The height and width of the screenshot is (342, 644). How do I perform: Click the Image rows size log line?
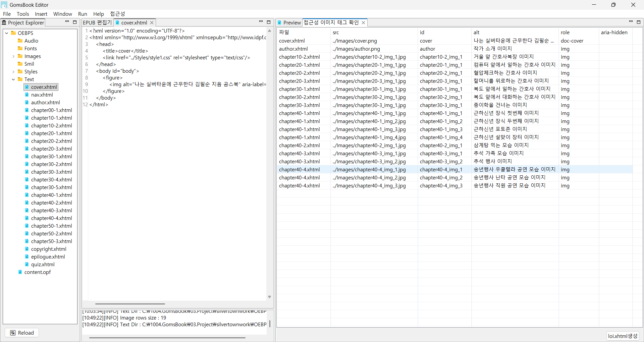(124, 318)
